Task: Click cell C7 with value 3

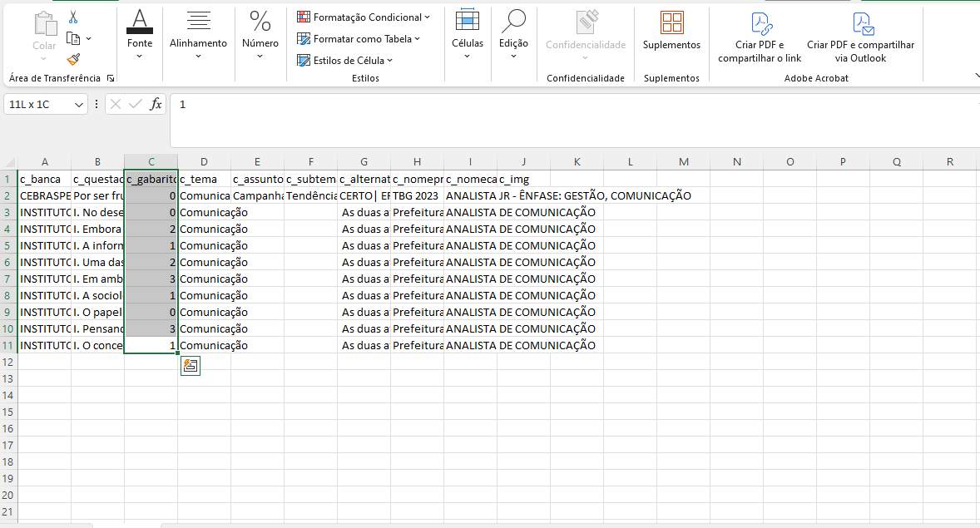Action: coord(151,279)
